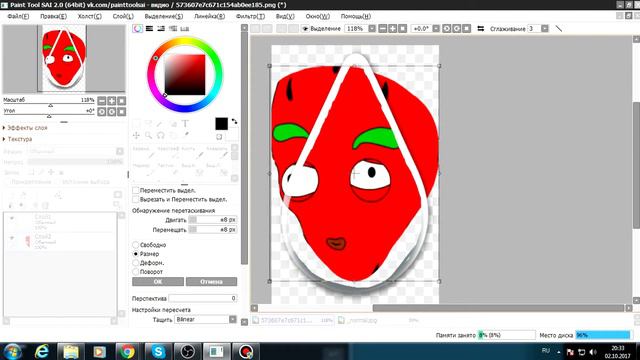Flip the view horizontally
640x360 pixels.
click(x=481, y=29)
